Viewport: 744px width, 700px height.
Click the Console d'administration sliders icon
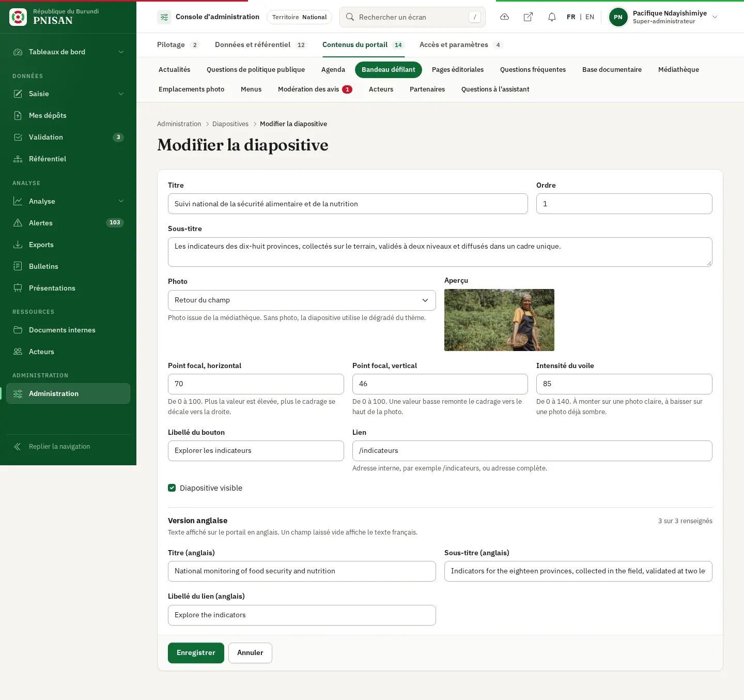tap(164, 17)
